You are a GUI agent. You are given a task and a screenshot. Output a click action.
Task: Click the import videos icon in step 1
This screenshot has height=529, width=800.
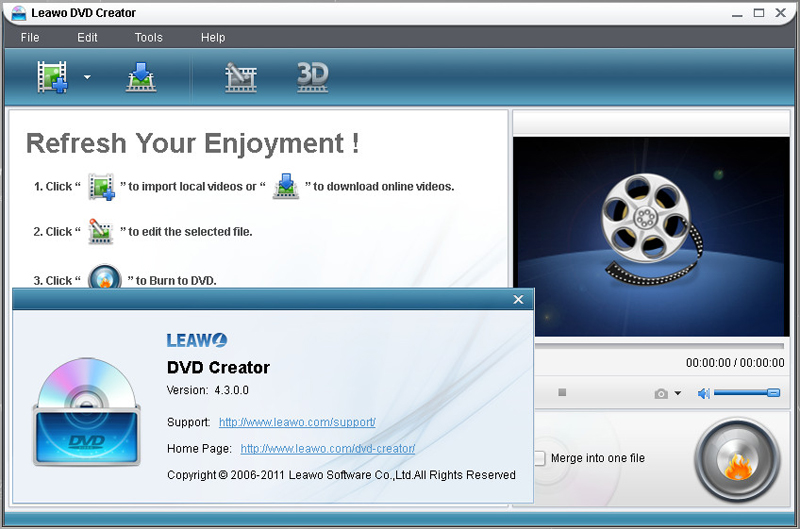pyautogui.click(x=101, y=187)
